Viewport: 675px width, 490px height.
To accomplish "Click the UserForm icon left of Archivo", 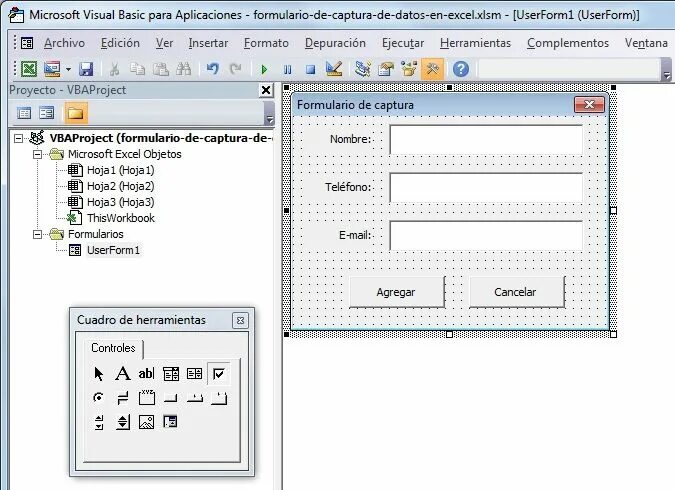I will pos(27,43).
